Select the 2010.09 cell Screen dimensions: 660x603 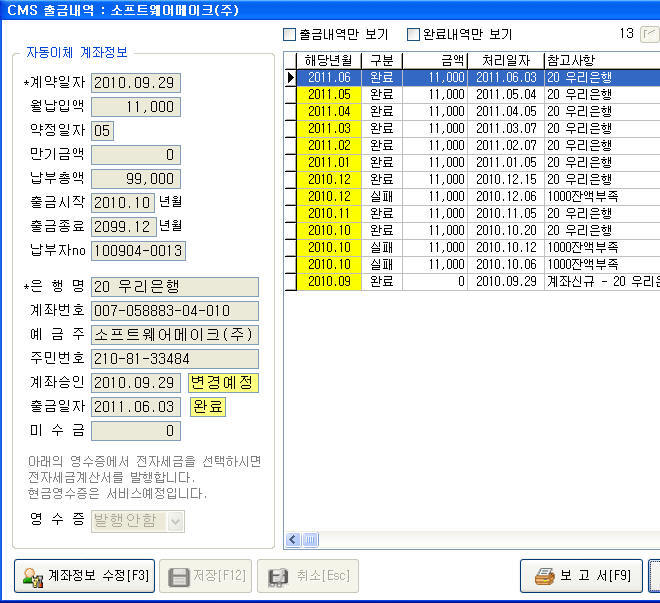point(329,282)
